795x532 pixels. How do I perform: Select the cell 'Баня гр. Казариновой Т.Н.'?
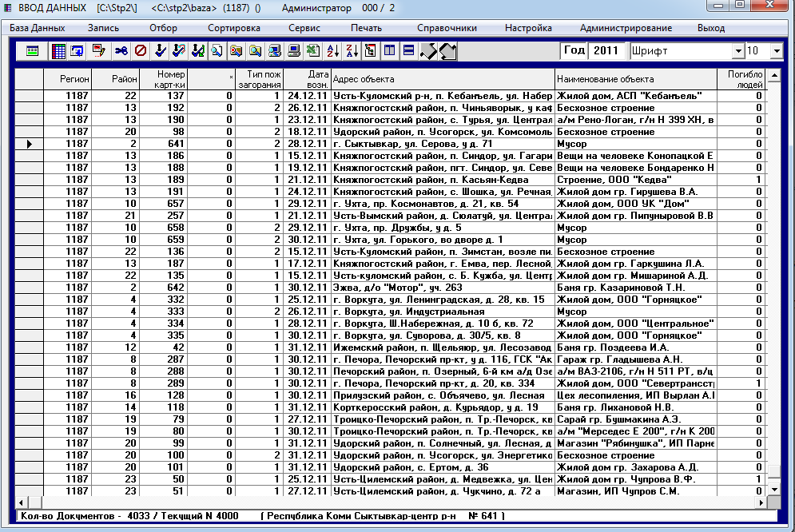click(636, 288)
